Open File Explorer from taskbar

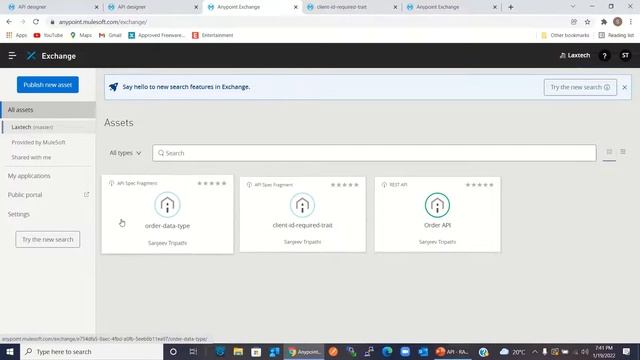click(x=238, y=351)
